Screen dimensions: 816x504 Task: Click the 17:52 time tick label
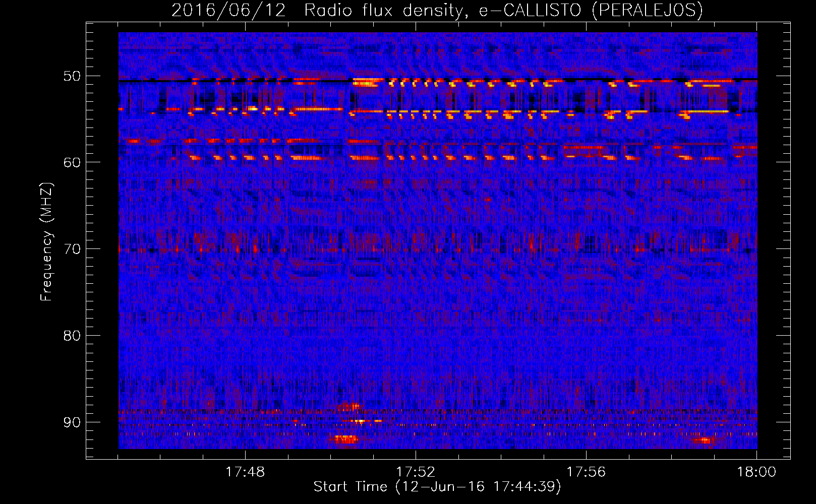pyautogui.click(x=416, y=472)
